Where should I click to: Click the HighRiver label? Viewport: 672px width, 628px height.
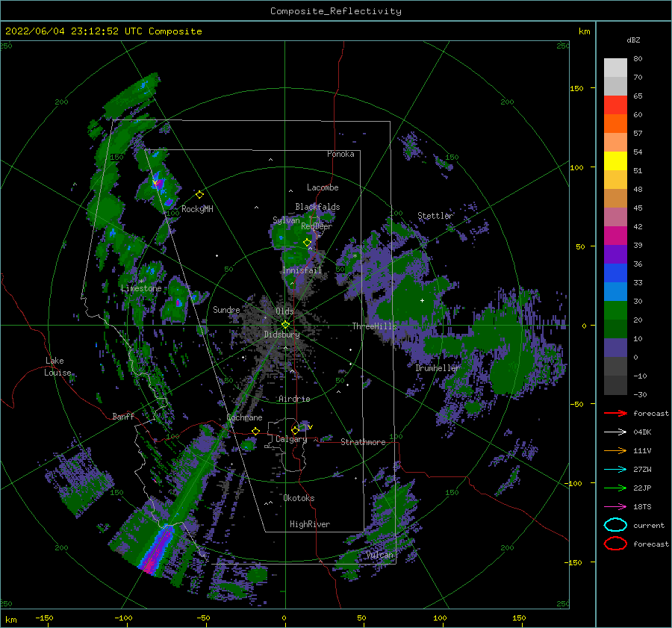pos(309,524)
